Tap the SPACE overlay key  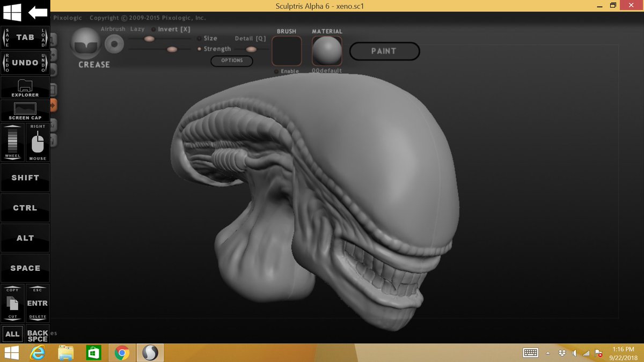point(25,268)
